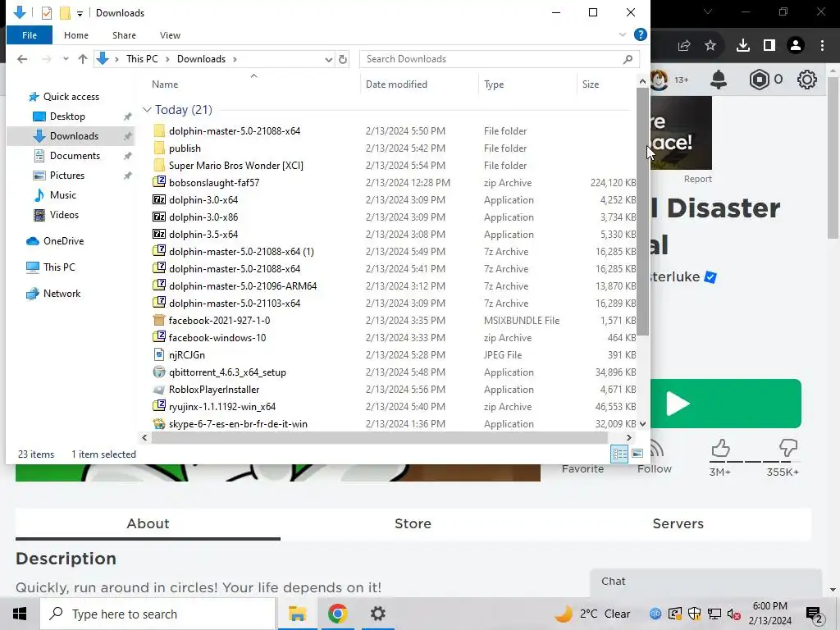Viewport: 840px width, 630px height.
Task: Refresh the Downloads folder view
Action: pos(343,59)
